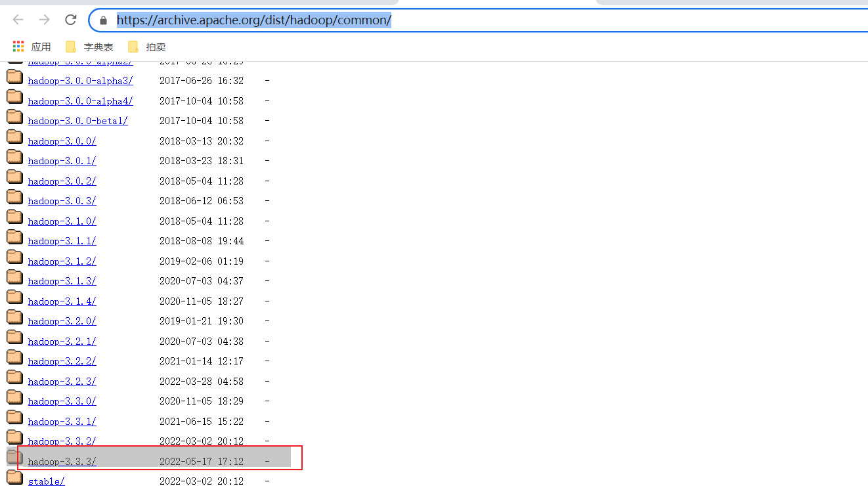Open the hadoop-3.2.0/ directory link

coord(62,321)
